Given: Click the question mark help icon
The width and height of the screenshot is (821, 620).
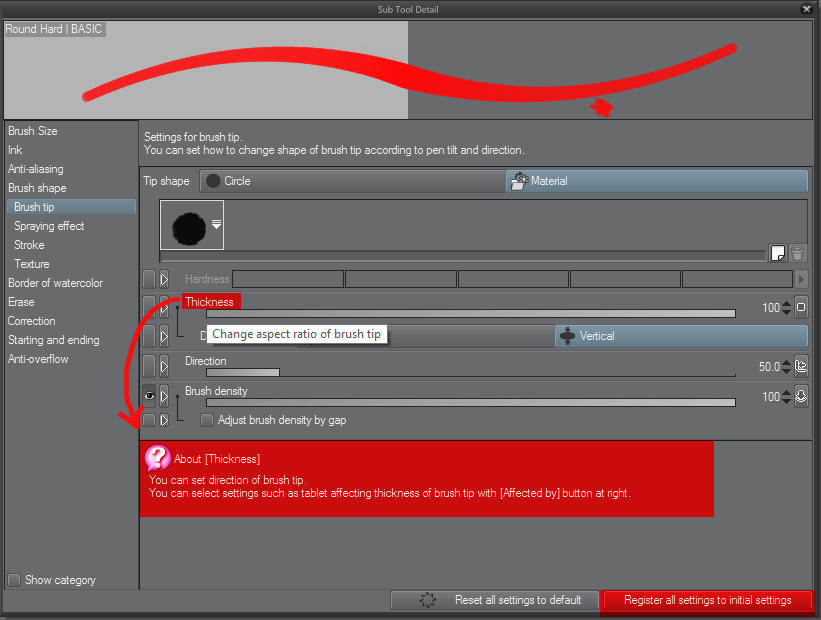Looking at the screenshot, I should (x=157, y=458).
